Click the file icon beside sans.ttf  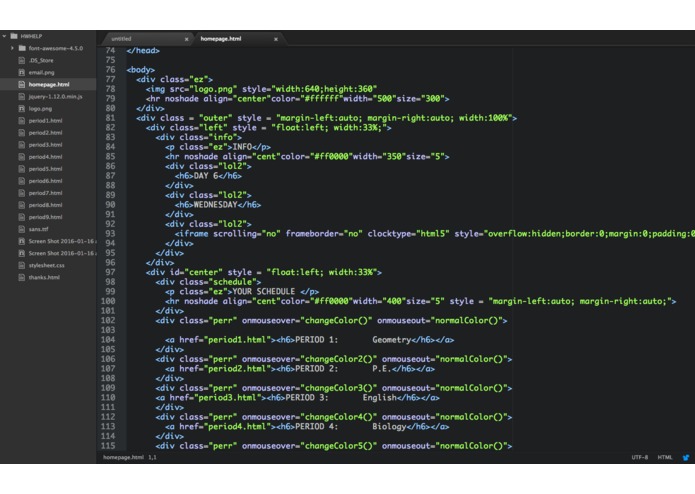click(x=21, y=229)
